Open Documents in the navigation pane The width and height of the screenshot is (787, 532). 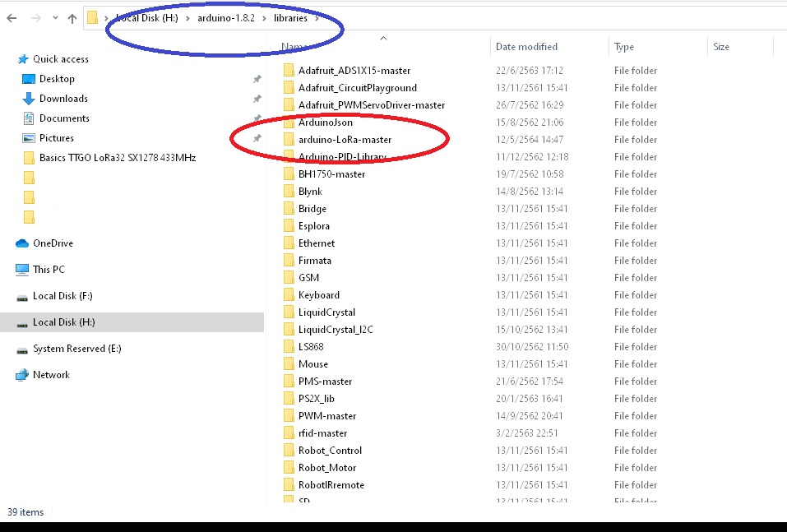64,118
